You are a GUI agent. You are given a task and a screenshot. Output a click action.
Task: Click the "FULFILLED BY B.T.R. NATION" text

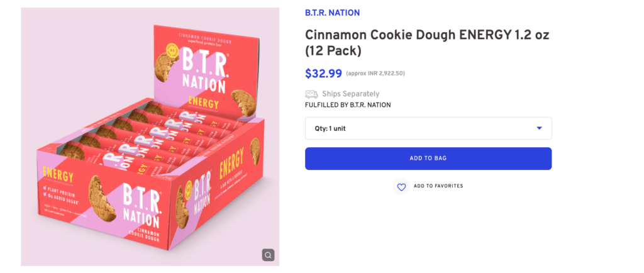point(348,105)
